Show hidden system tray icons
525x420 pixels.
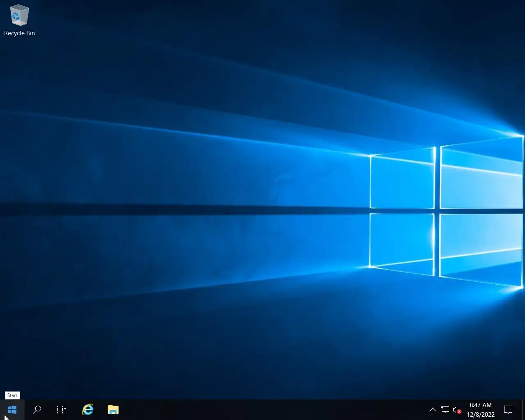point(432,409)
